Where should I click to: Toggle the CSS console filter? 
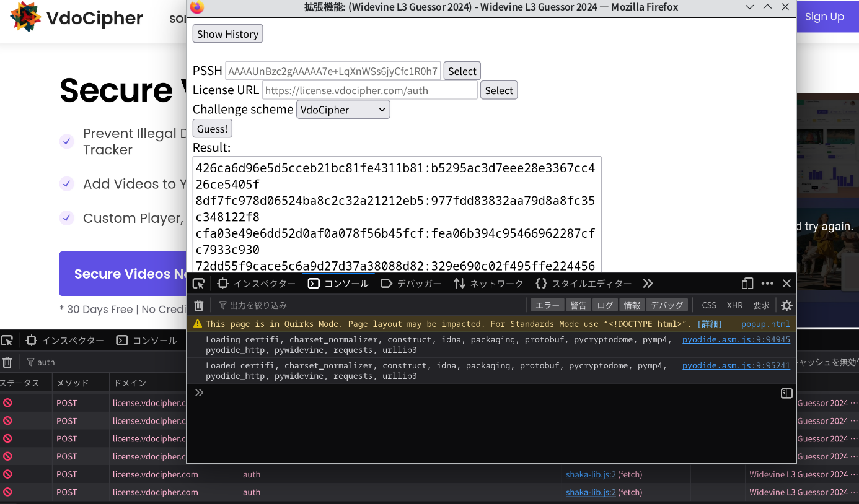click(709, 305)
